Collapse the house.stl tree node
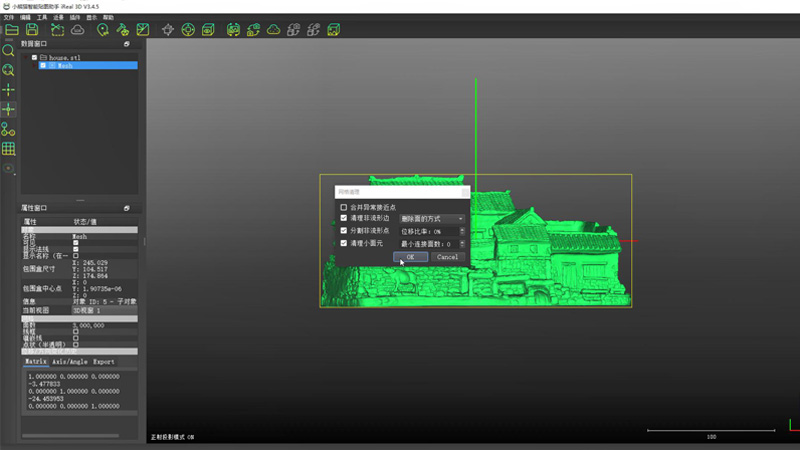 tap(27, 58)
